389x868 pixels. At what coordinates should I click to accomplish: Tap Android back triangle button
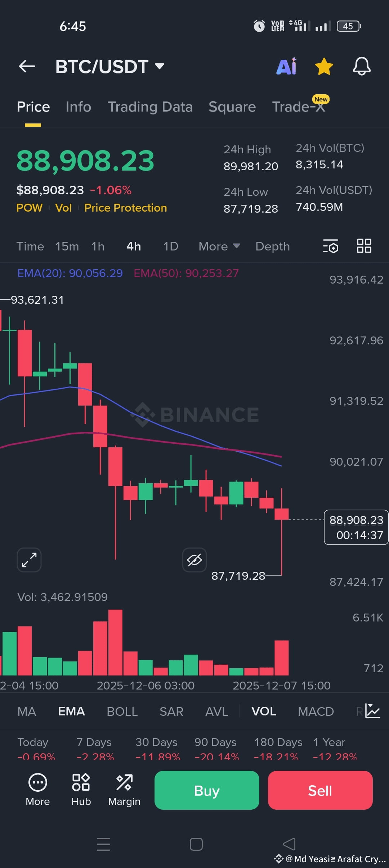(289, 844)
